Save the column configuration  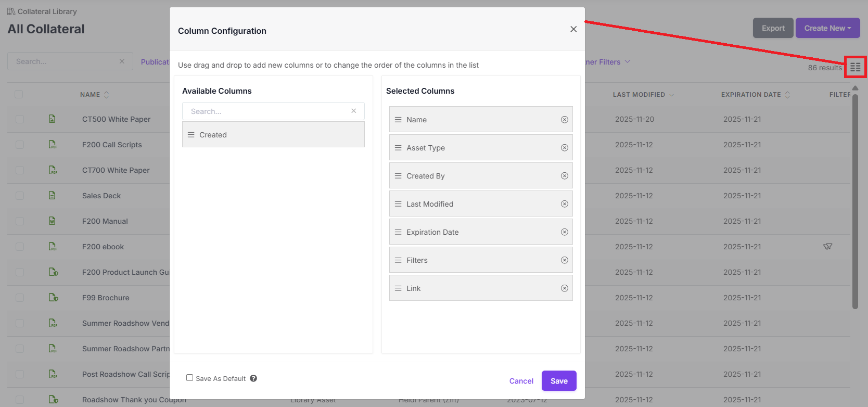pyautogui.click(x=559, y=380)
